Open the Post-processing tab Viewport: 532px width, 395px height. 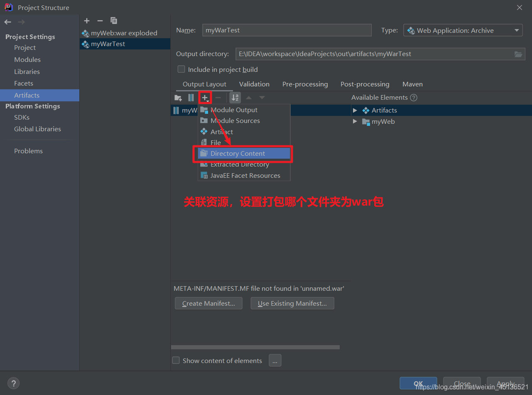[x=365, y=84]
